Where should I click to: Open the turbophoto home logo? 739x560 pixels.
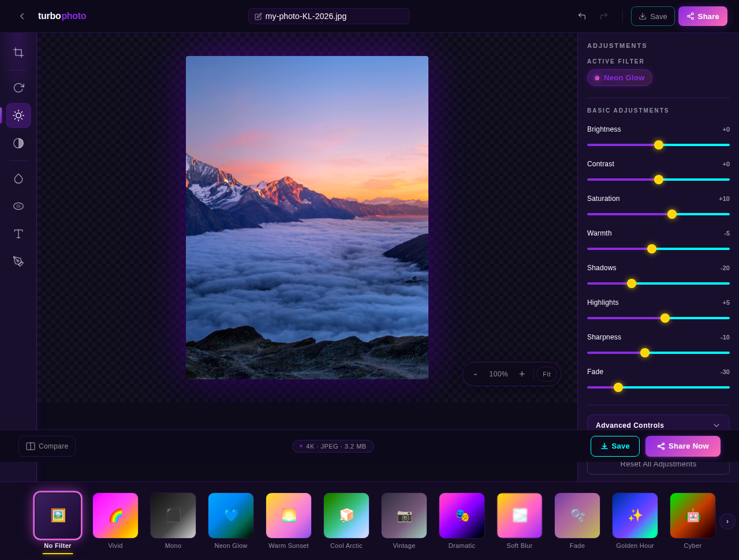tap(62, 16)
